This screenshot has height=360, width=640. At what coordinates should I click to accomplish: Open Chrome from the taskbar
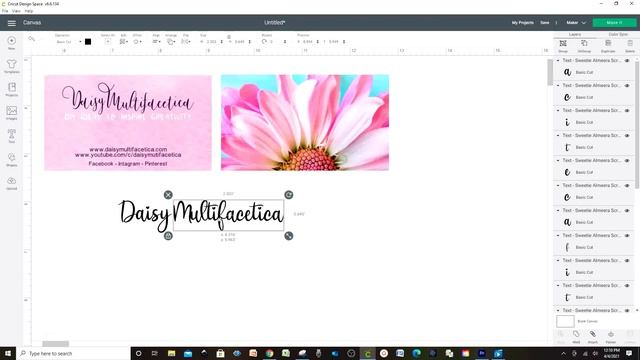coord(269,353)
